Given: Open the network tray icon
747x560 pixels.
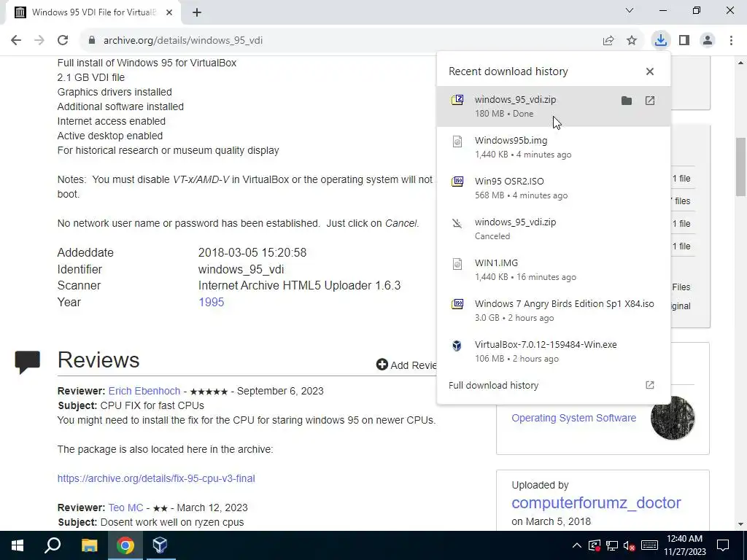Looking at the screenshot, I should coord(612,545).
